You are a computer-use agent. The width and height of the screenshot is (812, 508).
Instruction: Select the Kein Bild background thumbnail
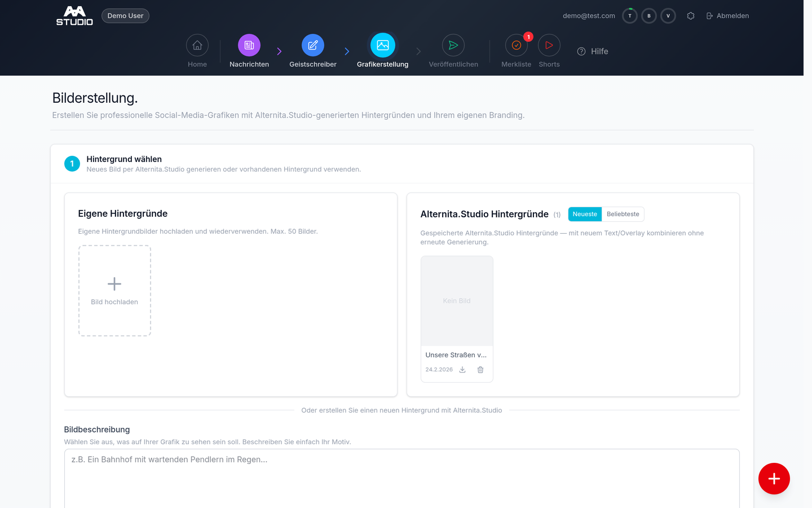click(457, 301)
